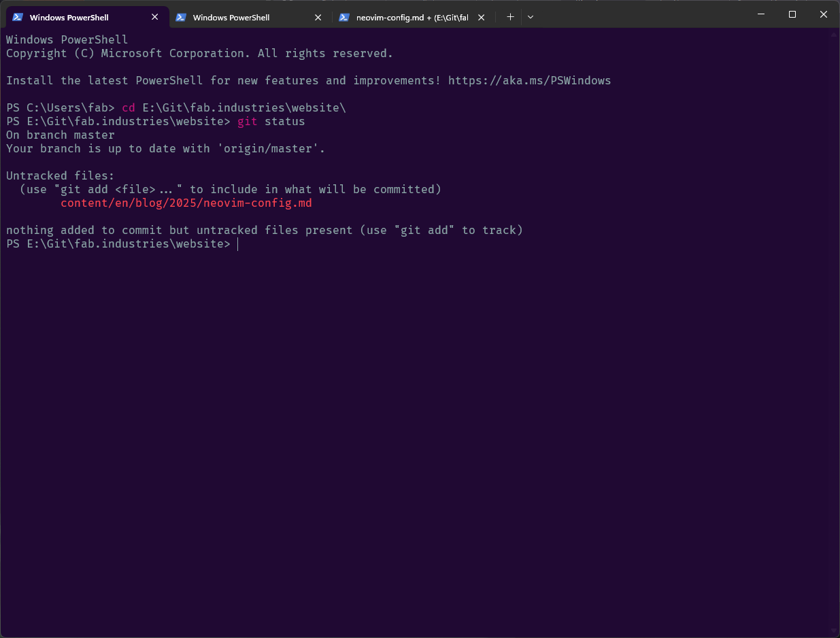The width and height of the screenshot is (840, 638).
Task: Switch to second Windows PowerShell tab
Action: (x=249, y=17)
